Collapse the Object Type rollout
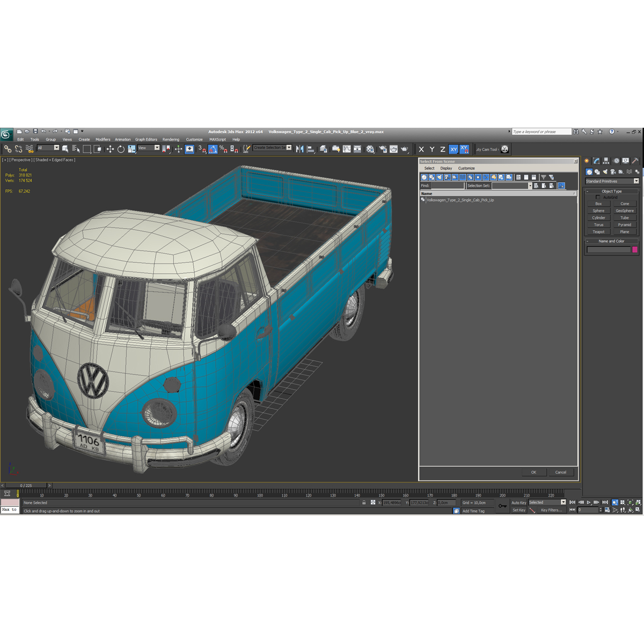This screenshot has width=644, height=644. tap(611, 191)
